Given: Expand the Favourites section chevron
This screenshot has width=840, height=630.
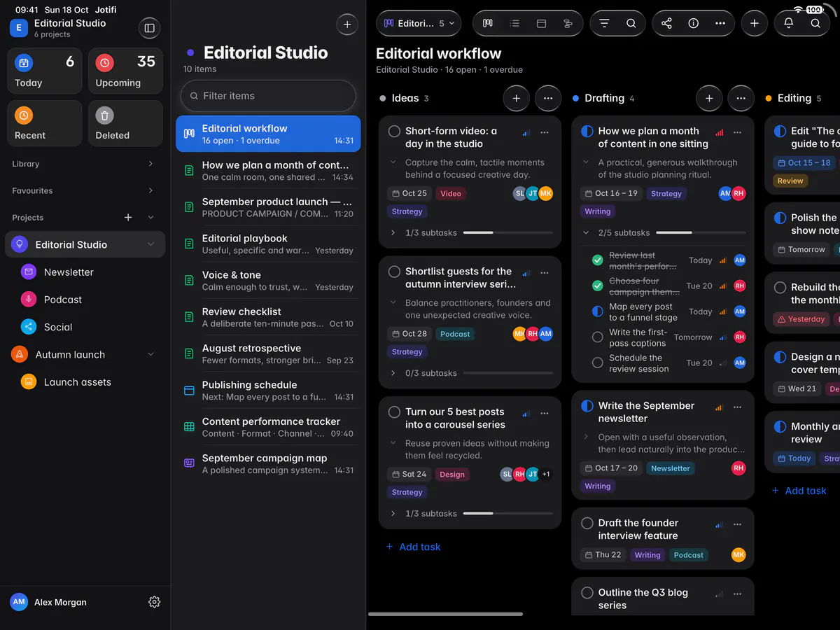Looking at the screenshot, I should (x=150, y=190).
